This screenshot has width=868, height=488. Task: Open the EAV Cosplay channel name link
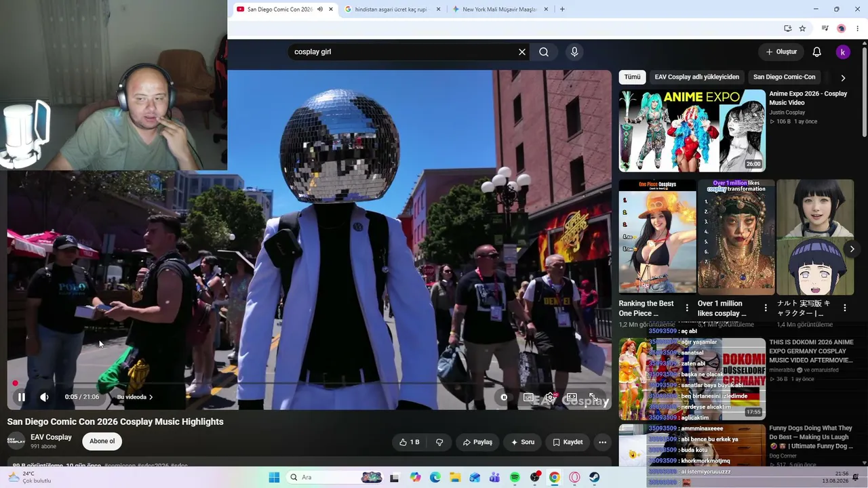pos(51,437)
